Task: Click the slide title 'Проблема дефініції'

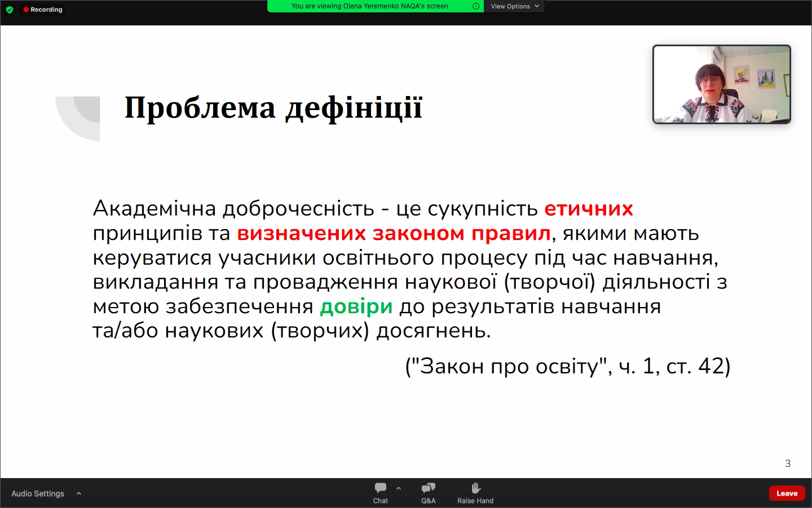Action: 273,107
